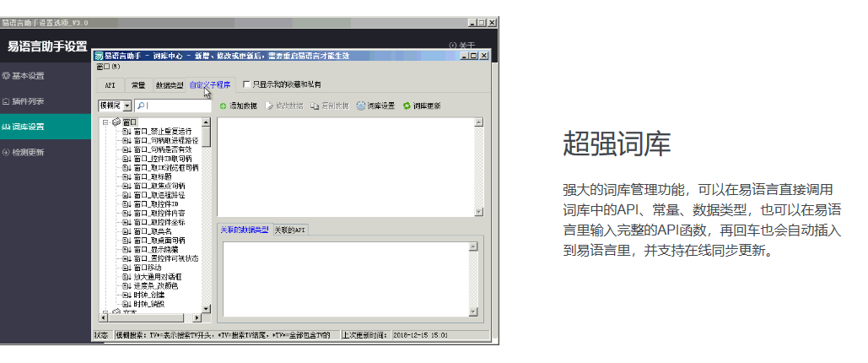Click the gear icon next to 基本设置
This screenshot has width=868, height=363.
tap(6, 76)
